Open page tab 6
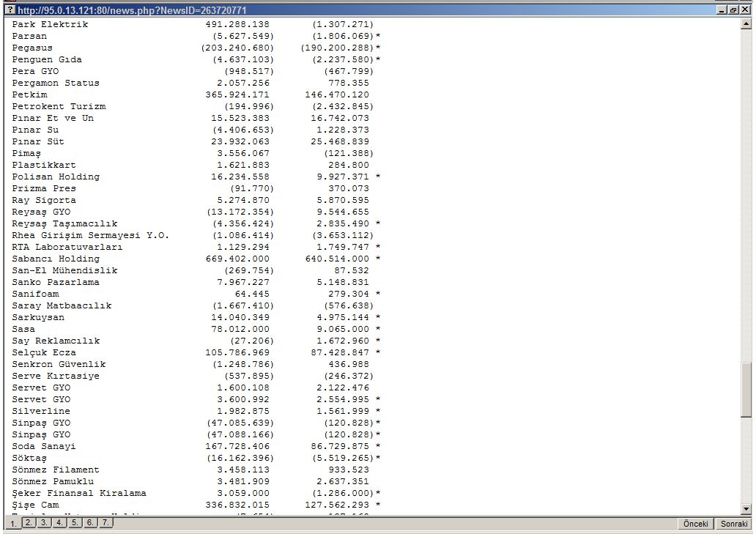756x534 pixels. [90, 522]
